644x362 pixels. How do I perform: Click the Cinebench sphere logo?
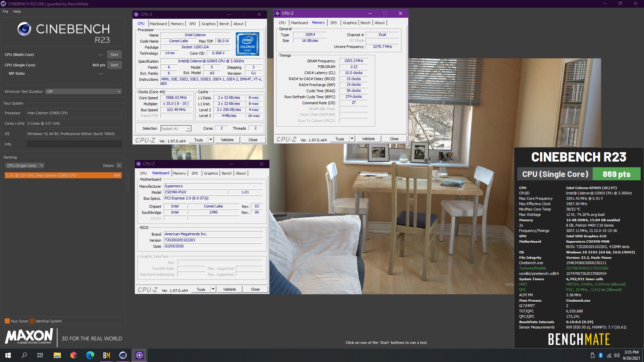click(24, 29)
